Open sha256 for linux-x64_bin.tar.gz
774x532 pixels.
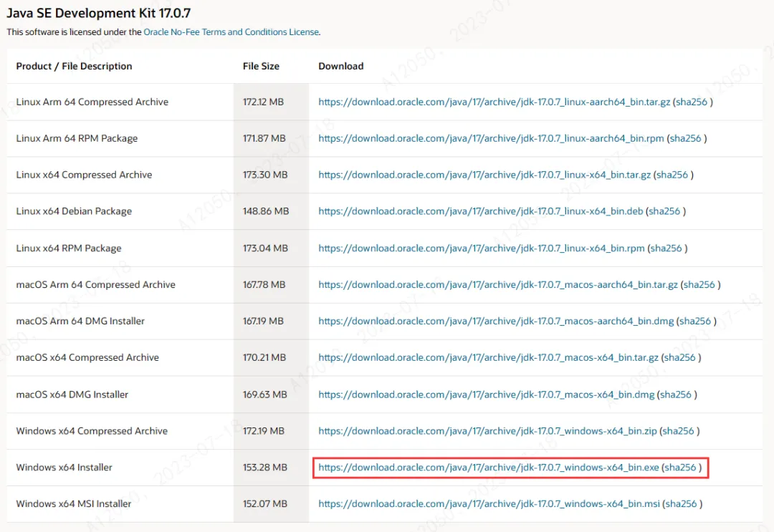(672, 175)
